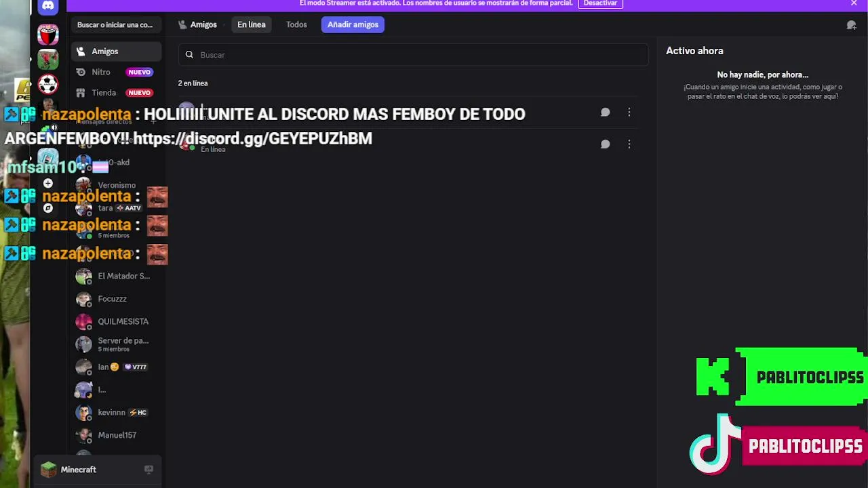This screenshot has height=488, width=868.
Task: Click the 2 en línea count label
Action: tap(193, 83)
